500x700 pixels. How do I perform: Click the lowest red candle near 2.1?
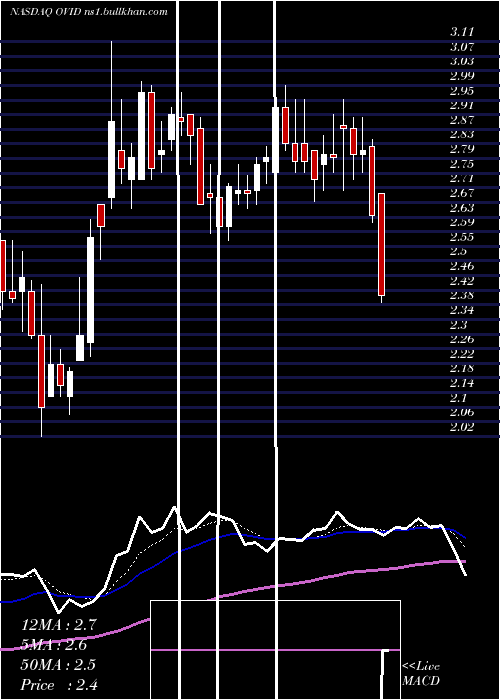pos(42,371)
